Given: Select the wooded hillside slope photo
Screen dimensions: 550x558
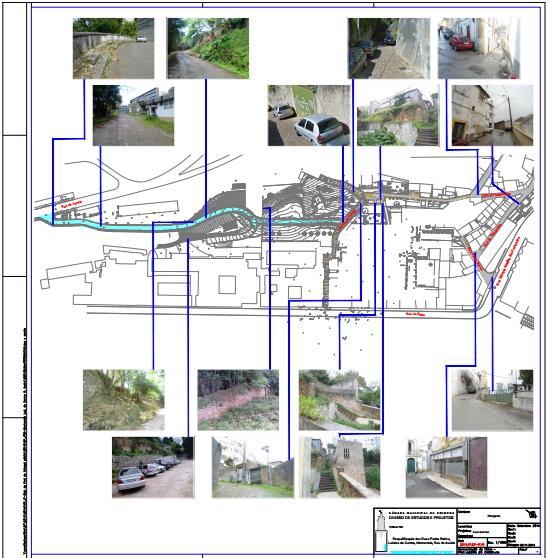Looking at the screenshot, I should (124, 400).
